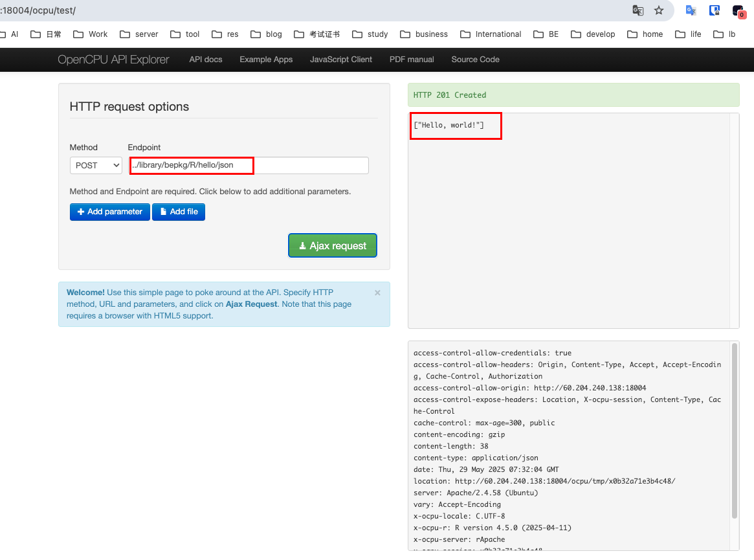
Task: Click the Hello, world! response output
Action: point(449,125)
